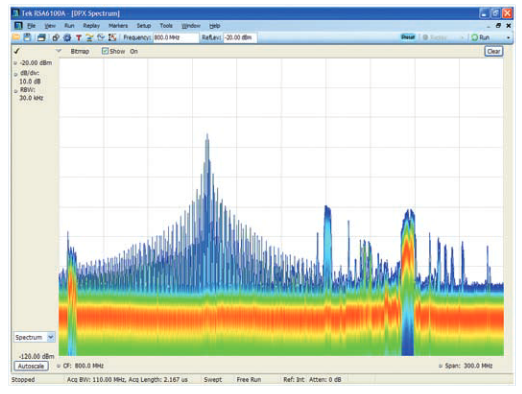Open the Replay dropdown arrow in toolbar
522x394 pixels.
(x=462, y=38)
